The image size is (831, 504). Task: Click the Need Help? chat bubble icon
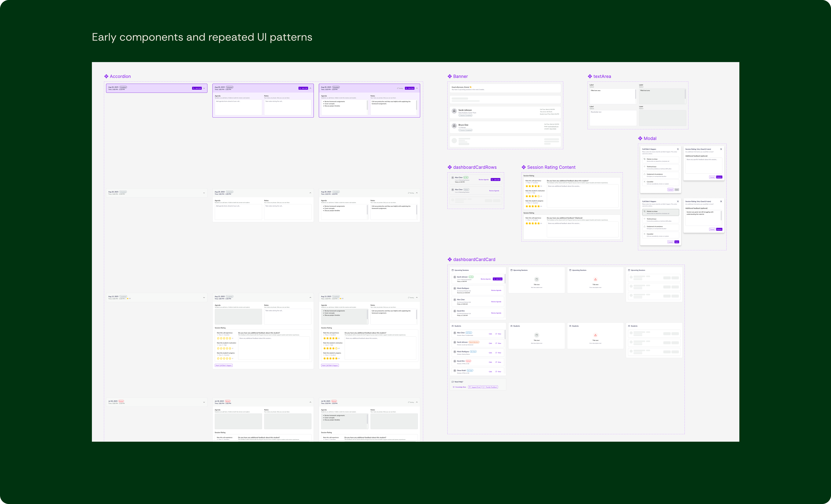tap(453, 382)
